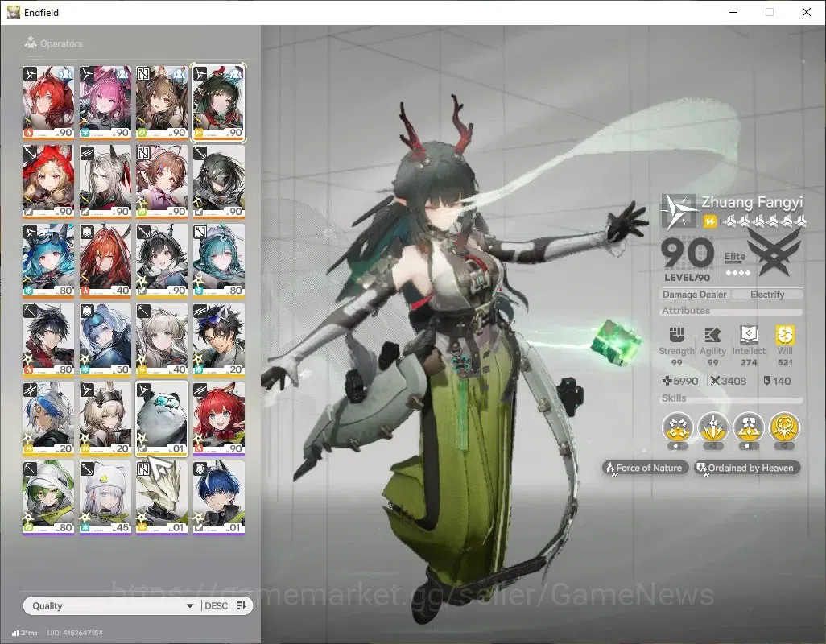Image resolution: width=826 pixels, height=644 pixels.
Task: Select the beige-haired level 40 operator
Action: [162, 339]
